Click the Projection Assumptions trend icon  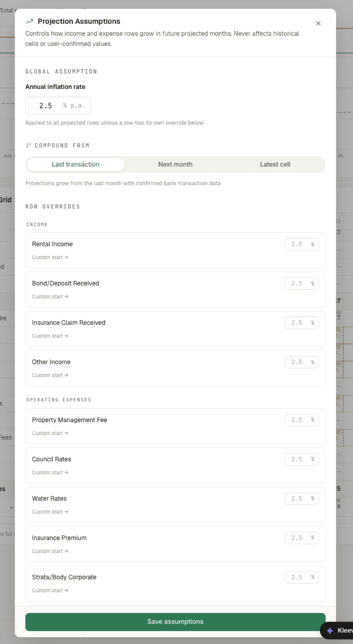click(x=29, y=21)
